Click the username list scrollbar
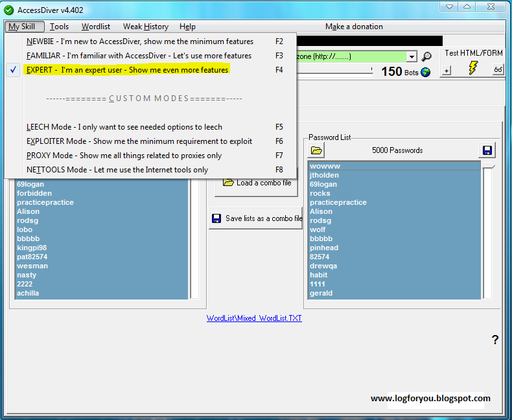The height and width of the screenshot is (420, 512). [194, 239]
